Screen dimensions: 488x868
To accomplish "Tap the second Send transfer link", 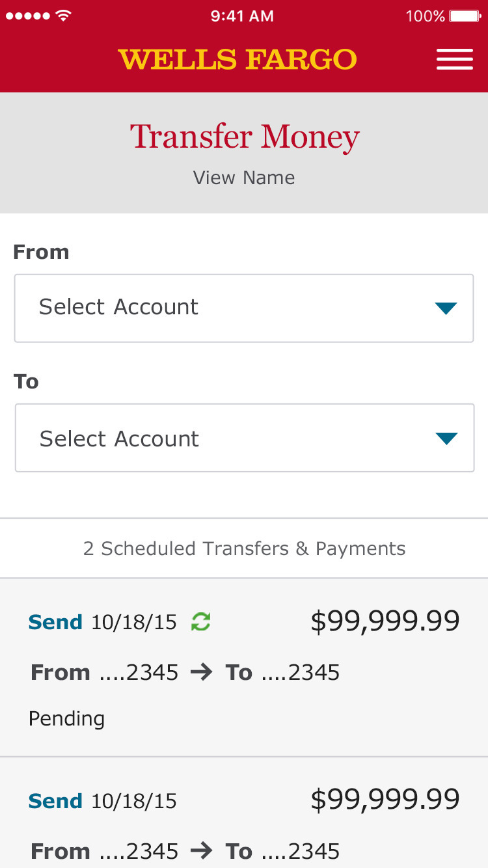I will point(55,801).
